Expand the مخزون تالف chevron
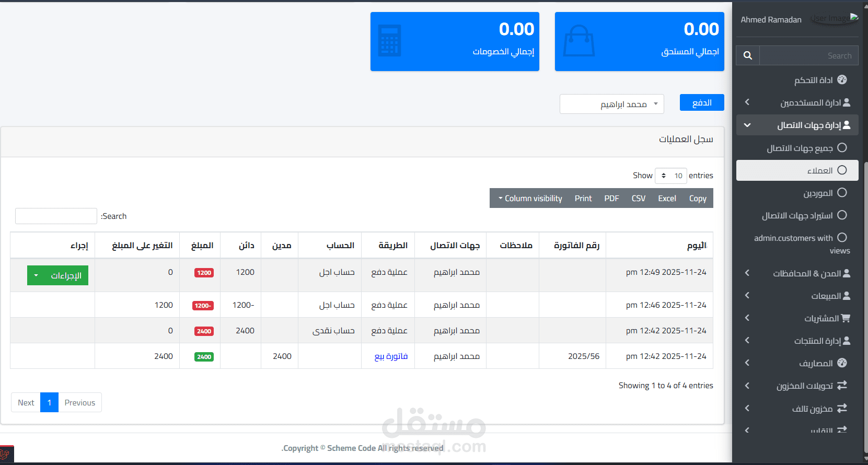The image size is (868, 465). click(x=747, y=408)
